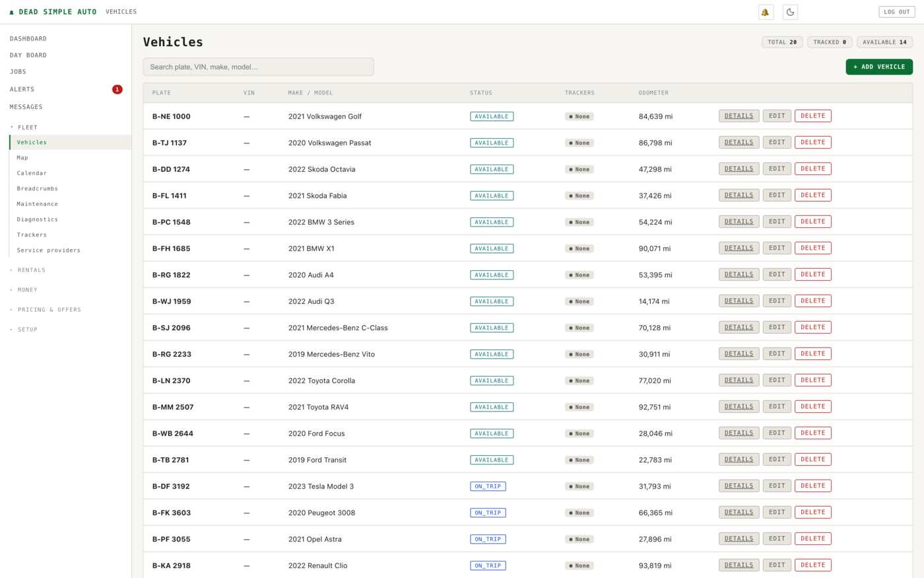Click the Vehicles breadcrumb in top bar
The image size is (924, 578).
pyautogui.click(x=121, y=12)
